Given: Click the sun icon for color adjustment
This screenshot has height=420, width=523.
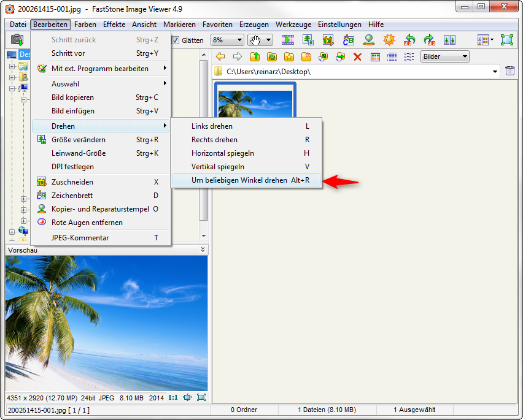Looking at the screenshot, I should 389,40.
